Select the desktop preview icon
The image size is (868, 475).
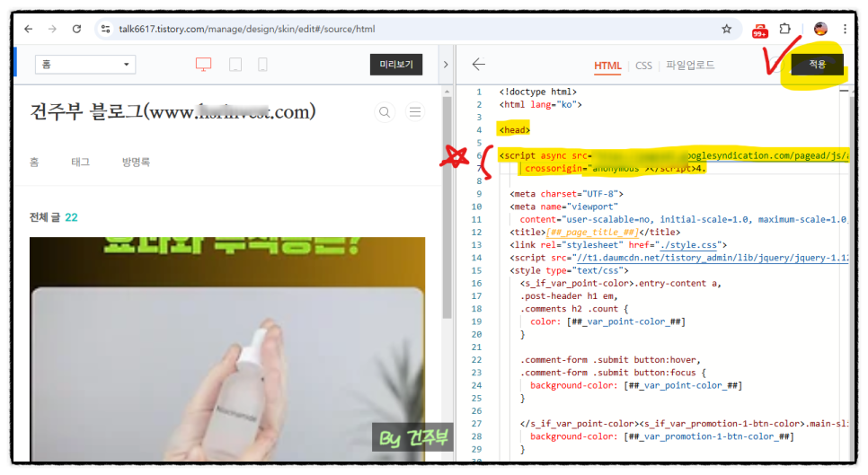coord(204,65)
